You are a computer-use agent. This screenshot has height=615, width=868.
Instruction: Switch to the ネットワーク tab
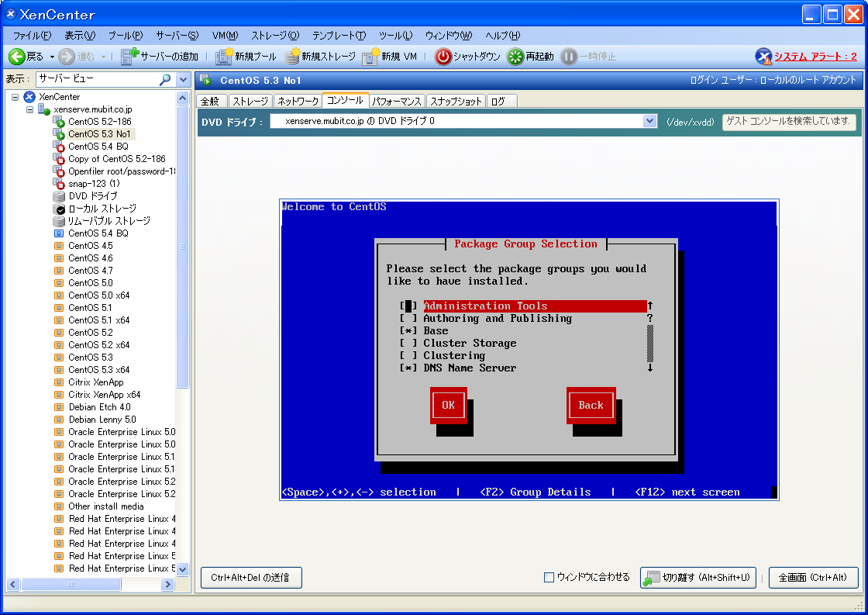point(298,101)
